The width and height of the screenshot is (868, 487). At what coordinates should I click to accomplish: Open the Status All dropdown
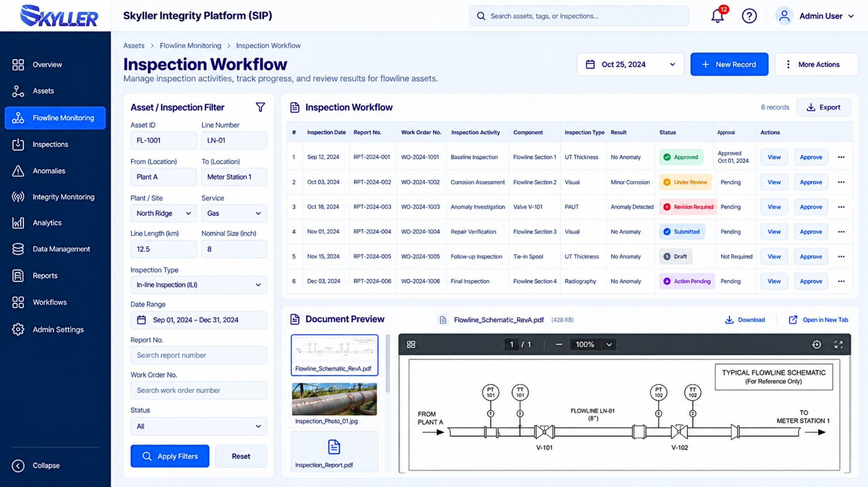[x=199, y=426]
